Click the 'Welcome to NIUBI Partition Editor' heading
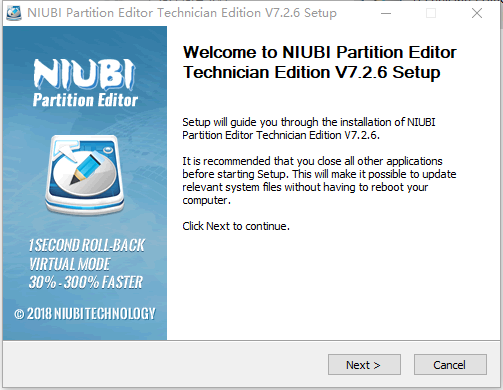503x390 pixels. click(319, 62)
